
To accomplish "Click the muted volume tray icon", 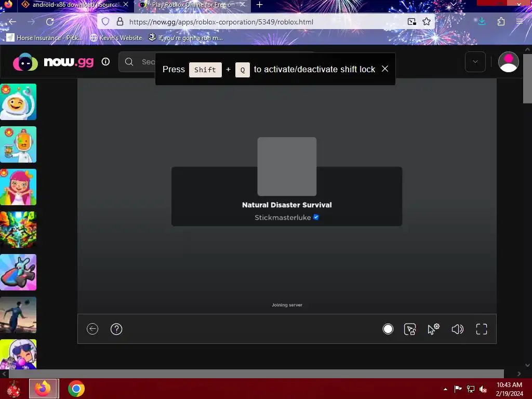I will (483, 389).
